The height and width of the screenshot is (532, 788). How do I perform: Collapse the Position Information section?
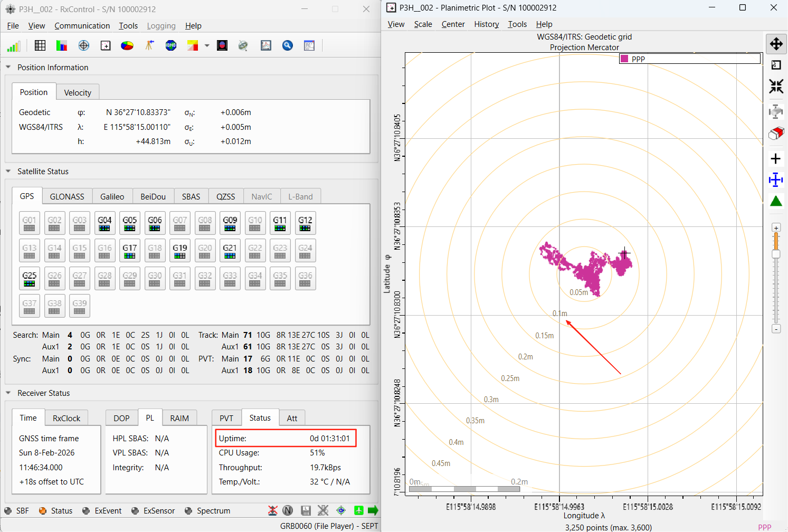[8, 67]
